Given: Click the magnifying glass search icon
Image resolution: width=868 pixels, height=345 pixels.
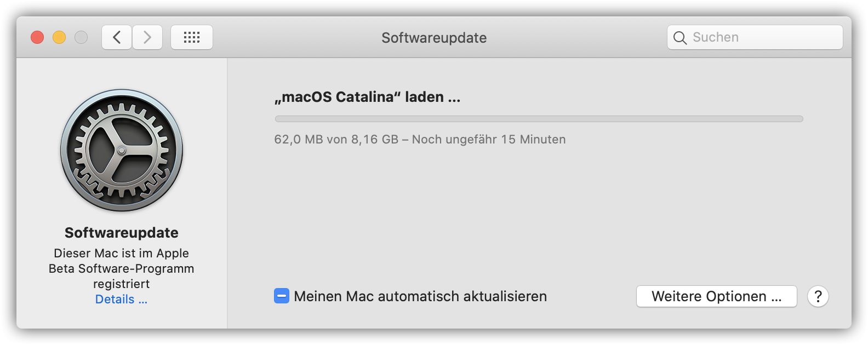Looking at the screenshot, I should pyautogui.click(x=680, y=38).
